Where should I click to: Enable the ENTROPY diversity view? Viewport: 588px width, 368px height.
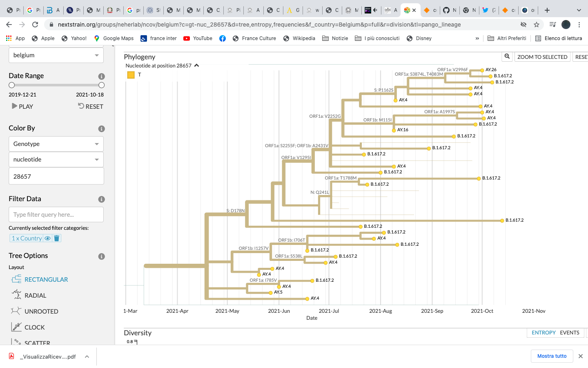[543, 332]
